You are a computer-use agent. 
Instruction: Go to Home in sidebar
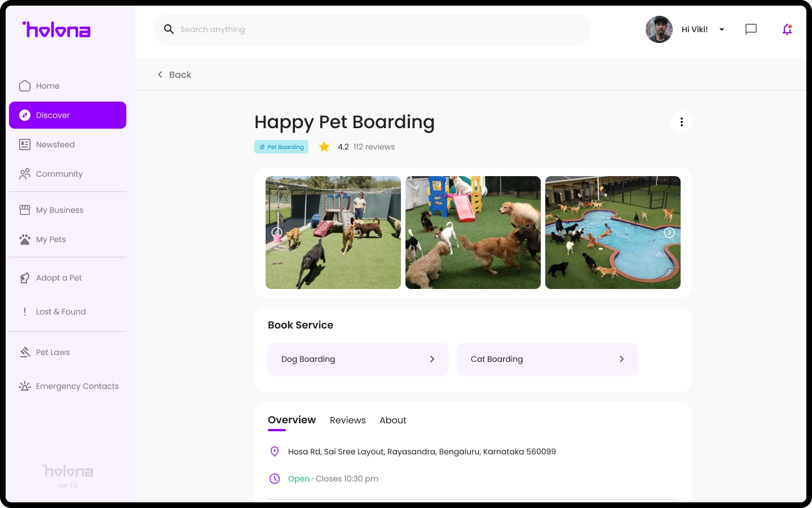coord(68,86)
